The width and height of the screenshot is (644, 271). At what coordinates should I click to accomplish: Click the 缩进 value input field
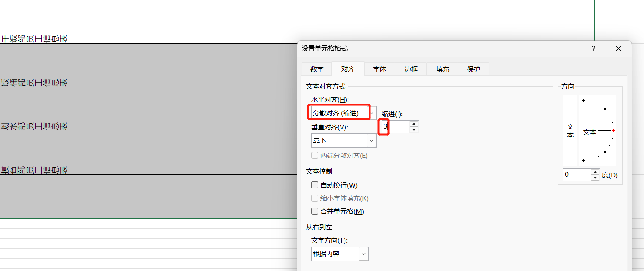coord(396,127)
